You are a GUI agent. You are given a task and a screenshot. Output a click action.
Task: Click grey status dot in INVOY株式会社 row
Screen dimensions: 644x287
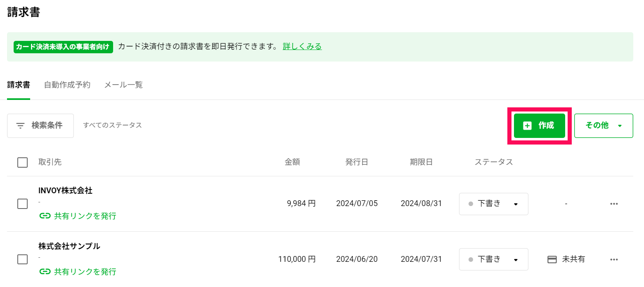coord(471,204)
